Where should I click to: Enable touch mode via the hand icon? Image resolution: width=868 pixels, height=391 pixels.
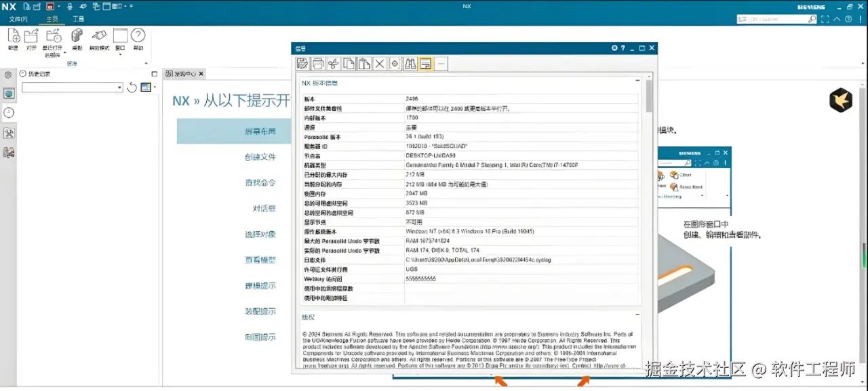click(99, 36)
